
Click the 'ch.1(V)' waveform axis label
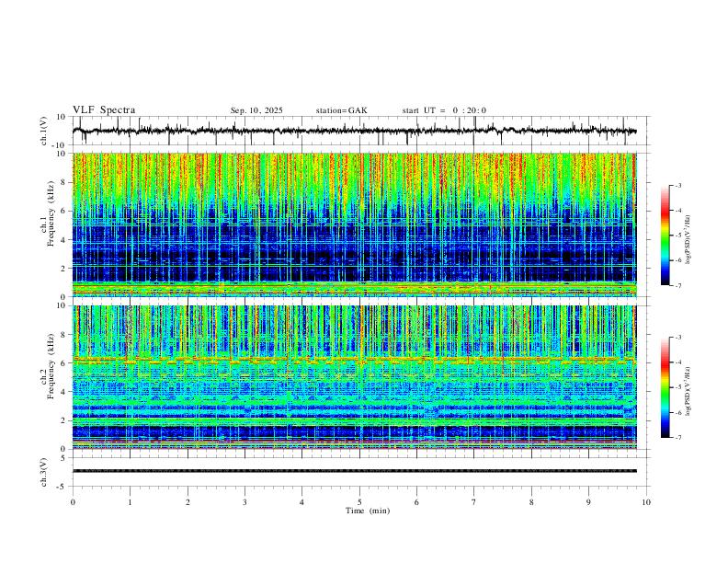point(44,131)
